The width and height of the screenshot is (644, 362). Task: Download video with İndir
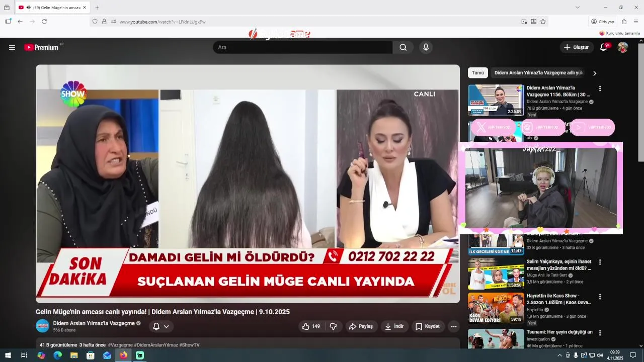[394, 326]
